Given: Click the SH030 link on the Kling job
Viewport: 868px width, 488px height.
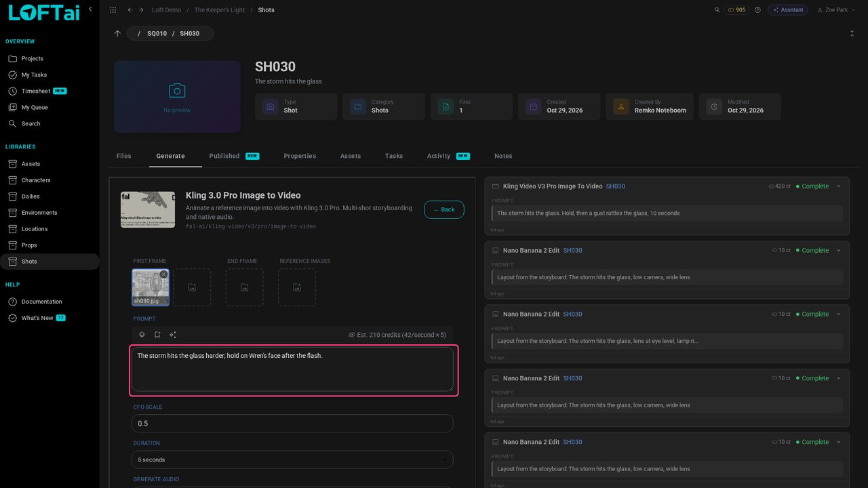Looking at the screenshot, I should point(616,186).
